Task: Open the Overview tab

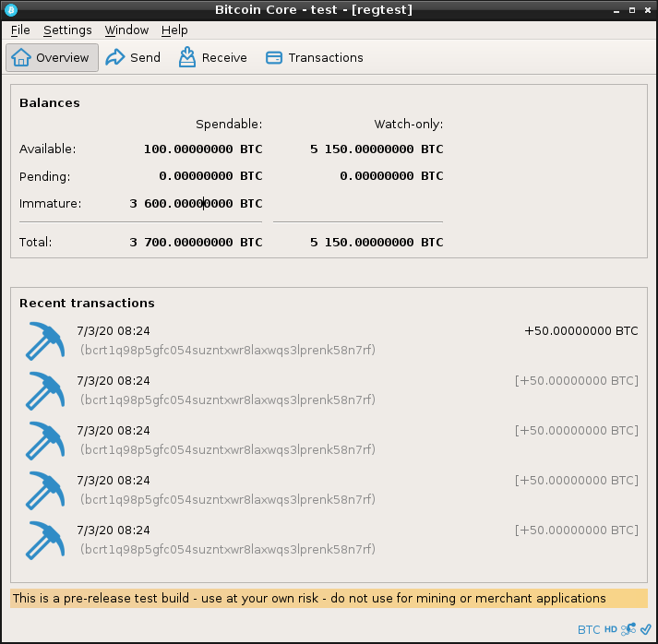Action: 52,57
